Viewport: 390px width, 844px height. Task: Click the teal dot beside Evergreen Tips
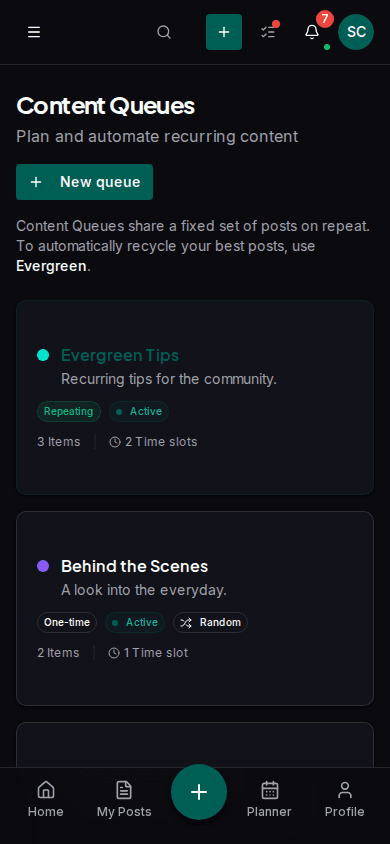43,355
